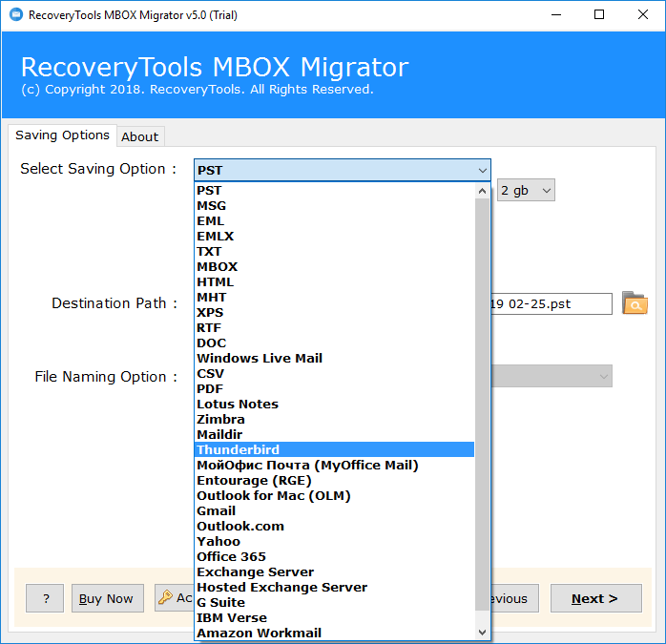
Task: Select PDF saving option
Action: 335,388
